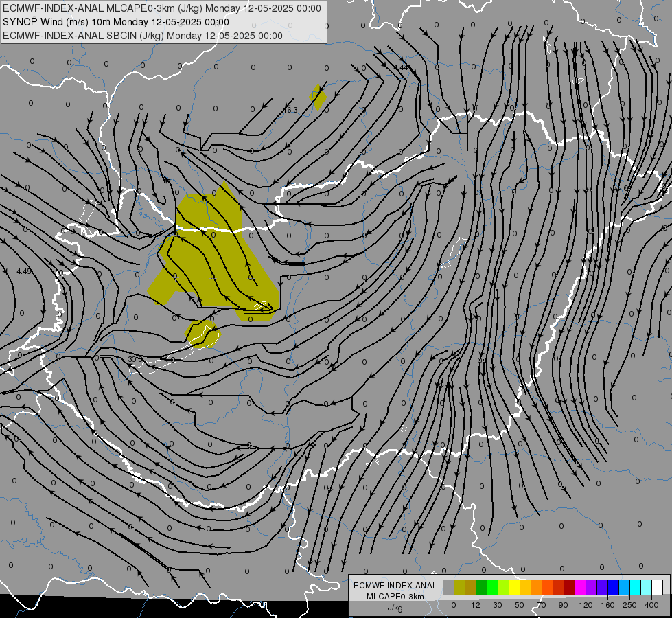Click the legend label MLCAPE0-3km
672x618 pixels.
(x=395, y=597)
